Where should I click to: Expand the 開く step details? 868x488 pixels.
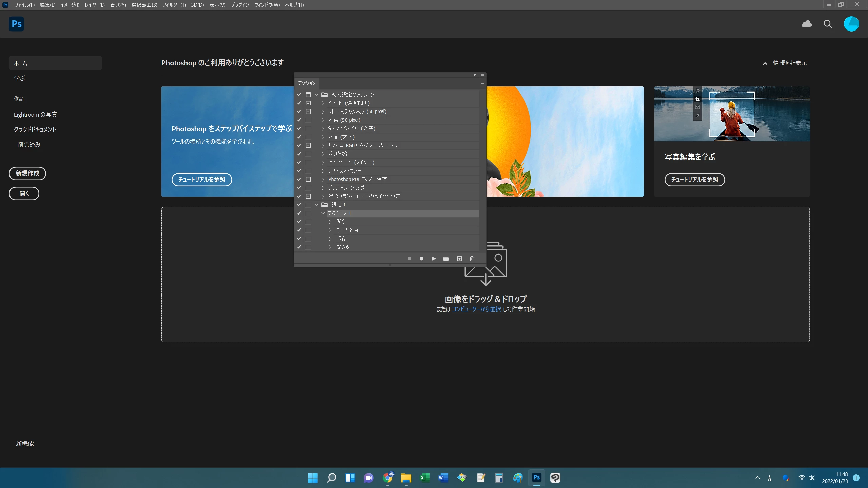pos(330,222)
